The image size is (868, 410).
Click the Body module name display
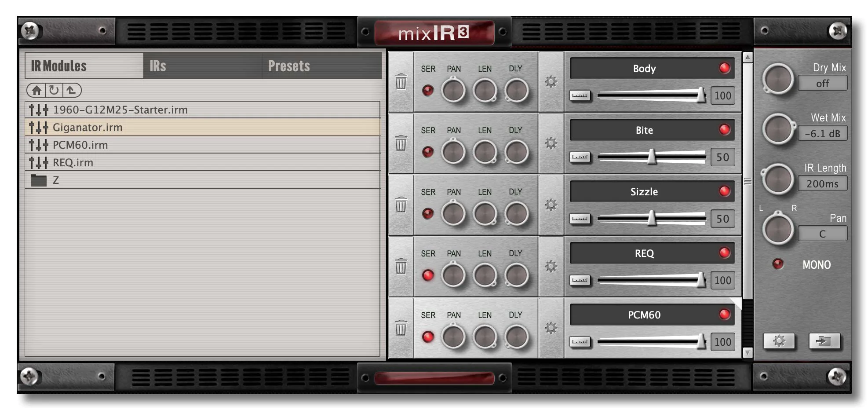652,69
